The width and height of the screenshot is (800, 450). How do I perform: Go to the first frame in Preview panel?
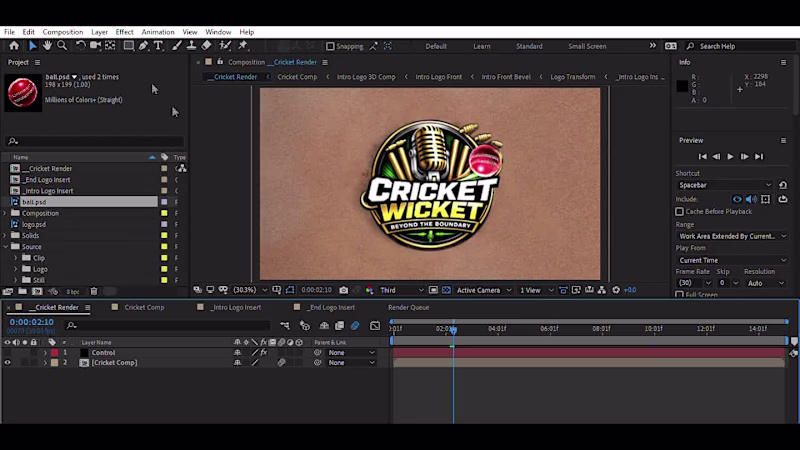703,157
